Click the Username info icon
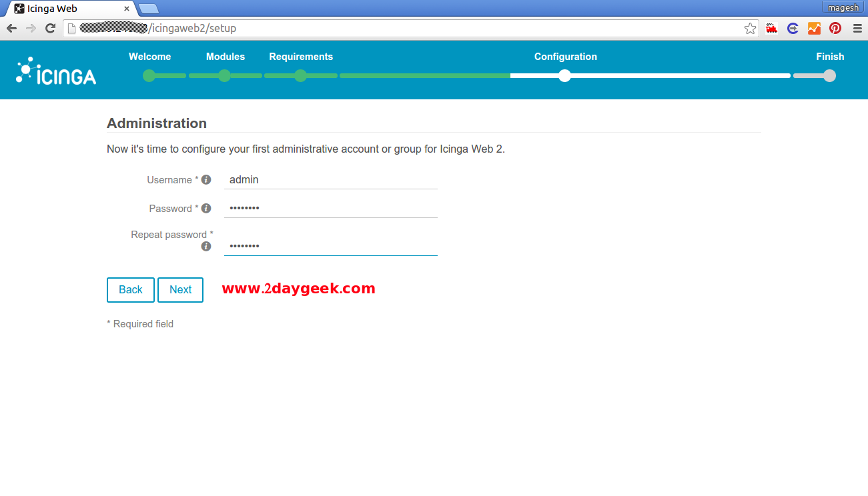Screen dimensions: 868x496 click(206, 179)
